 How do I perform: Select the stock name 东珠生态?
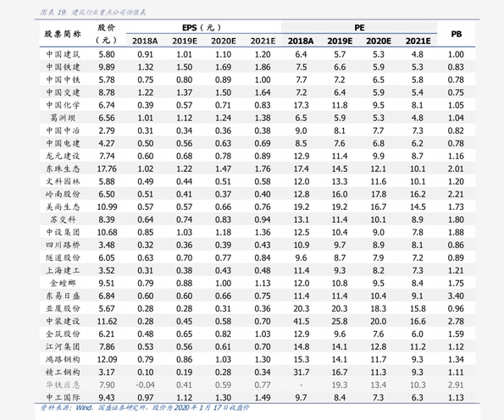(x=63, y=169)
